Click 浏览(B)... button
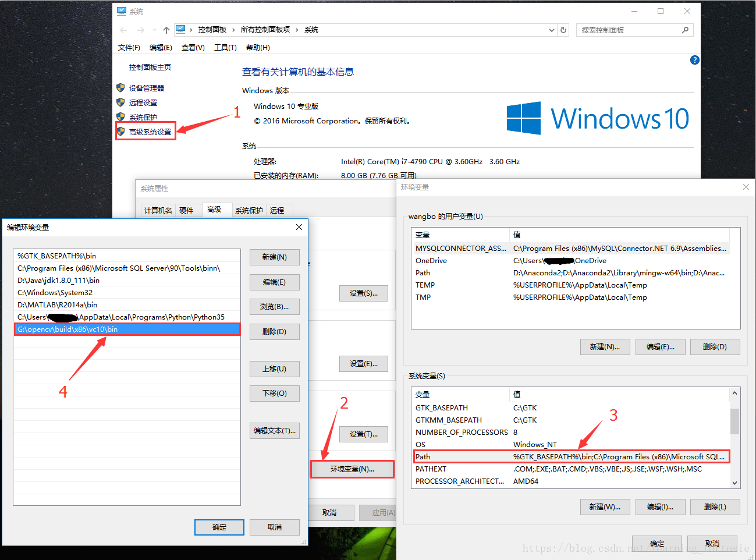 274,307
